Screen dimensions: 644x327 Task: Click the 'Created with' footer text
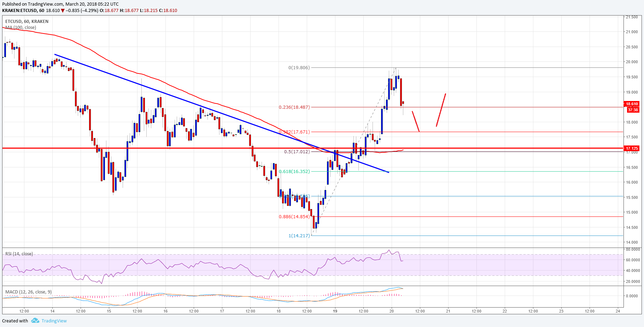coord(15,321)
